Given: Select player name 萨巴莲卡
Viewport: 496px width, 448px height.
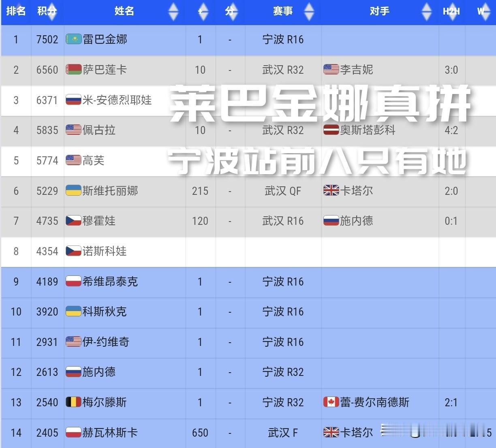Looking at the screenshot, I should (x=105, y=70).
